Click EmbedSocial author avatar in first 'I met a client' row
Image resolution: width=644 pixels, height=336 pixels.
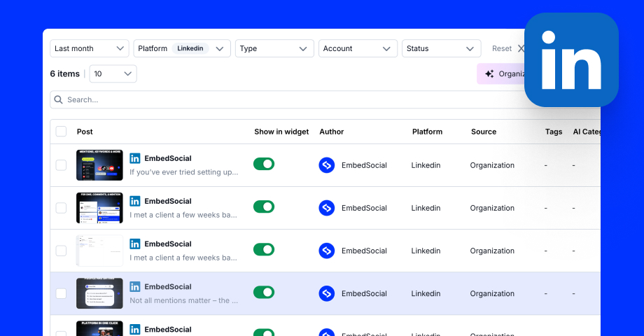coord(326,208)
